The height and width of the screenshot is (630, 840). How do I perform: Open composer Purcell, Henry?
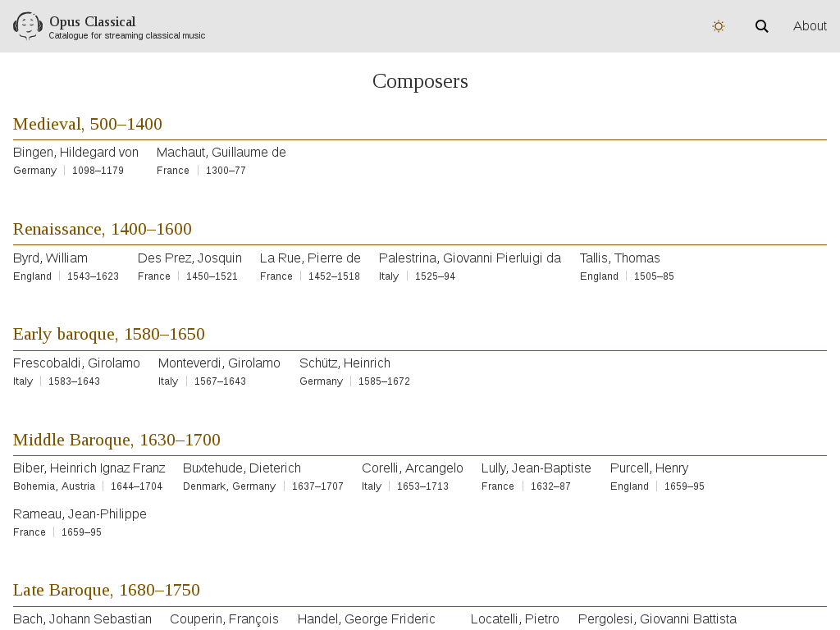coord(650,468)
